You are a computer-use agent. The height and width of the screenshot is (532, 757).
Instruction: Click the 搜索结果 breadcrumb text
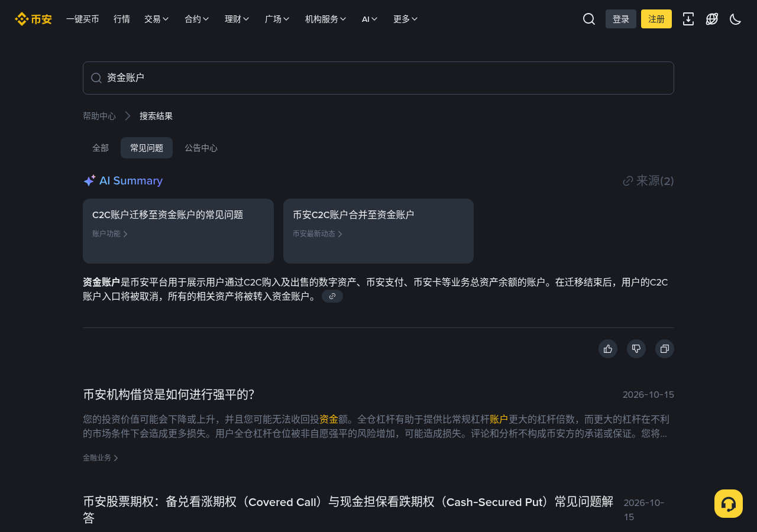pos(156,116)
